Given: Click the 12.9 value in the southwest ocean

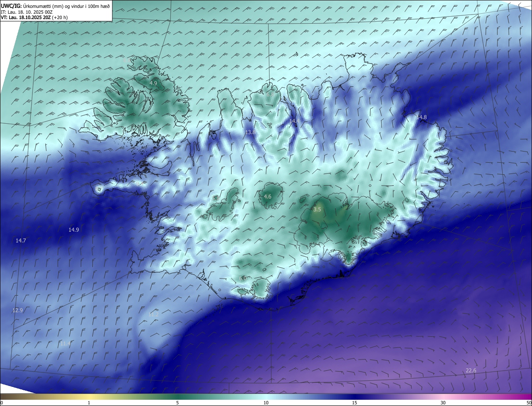Looking at the screenshot, I should pos(17,310).
